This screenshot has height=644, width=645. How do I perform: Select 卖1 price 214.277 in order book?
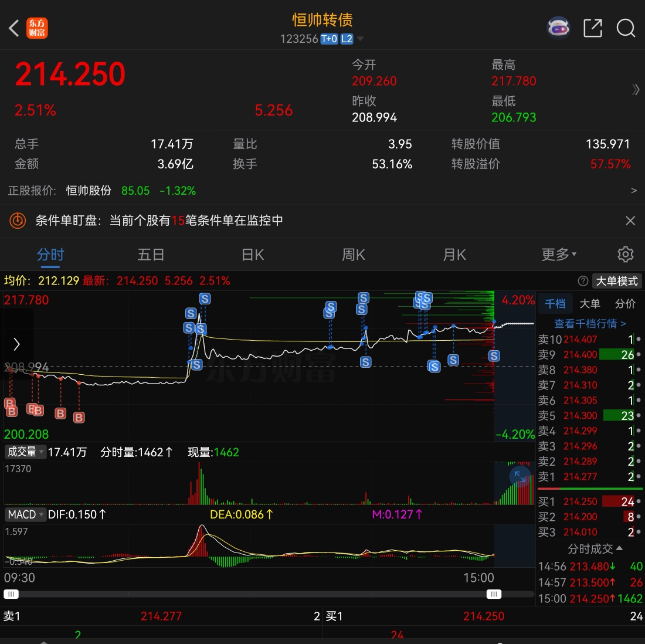pyautogui.click(x=580, y=476)
